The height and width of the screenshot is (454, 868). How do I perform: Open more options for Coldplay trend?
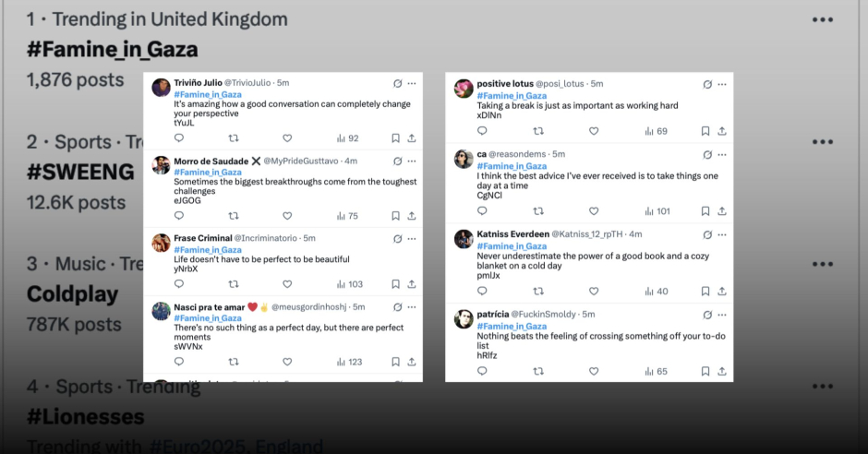823,264
